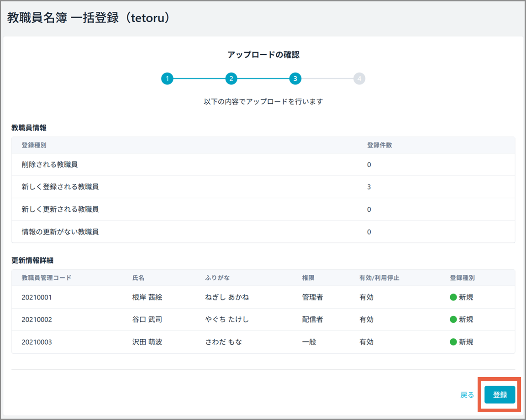Select greyed step 4 circle in progress indicator

359,79
